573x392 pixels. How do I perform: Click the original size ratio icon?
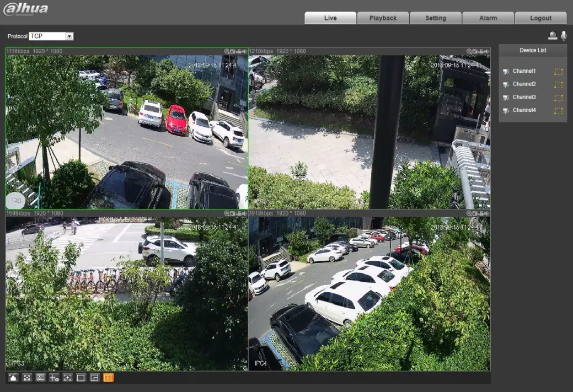[26, 378]
